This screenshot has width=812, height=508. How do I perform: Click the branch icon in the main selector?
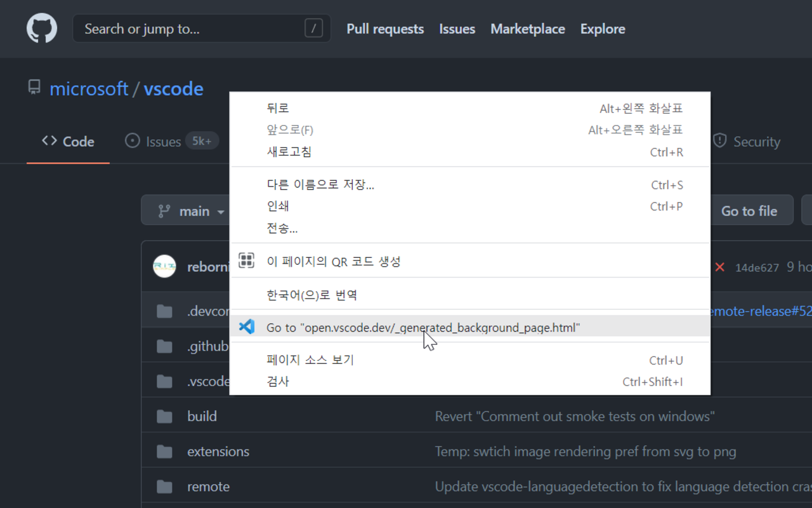(x=164, y=210)
